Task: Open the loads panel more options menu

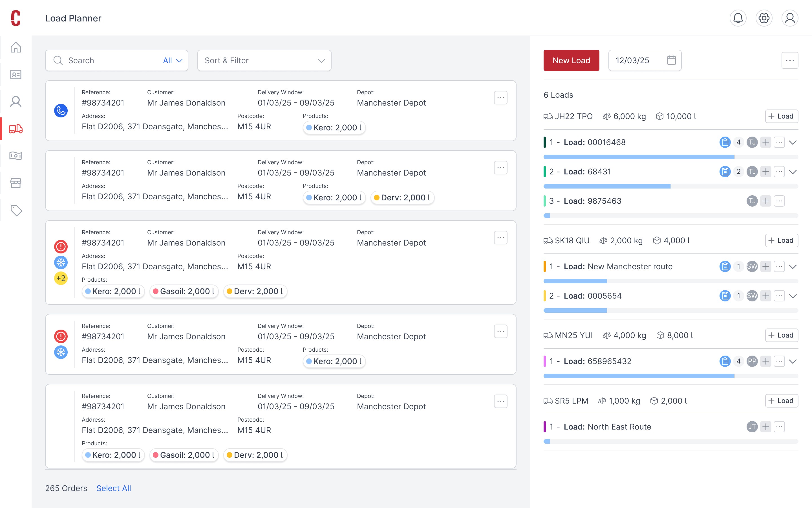Action: click(789, 60)
